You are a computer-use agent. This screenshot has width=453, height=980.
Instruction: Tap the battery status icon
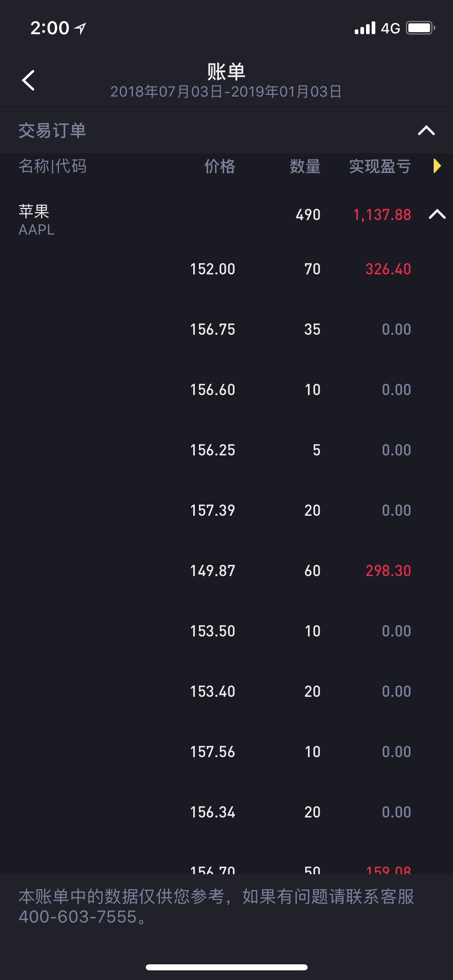tap(420, 28)
